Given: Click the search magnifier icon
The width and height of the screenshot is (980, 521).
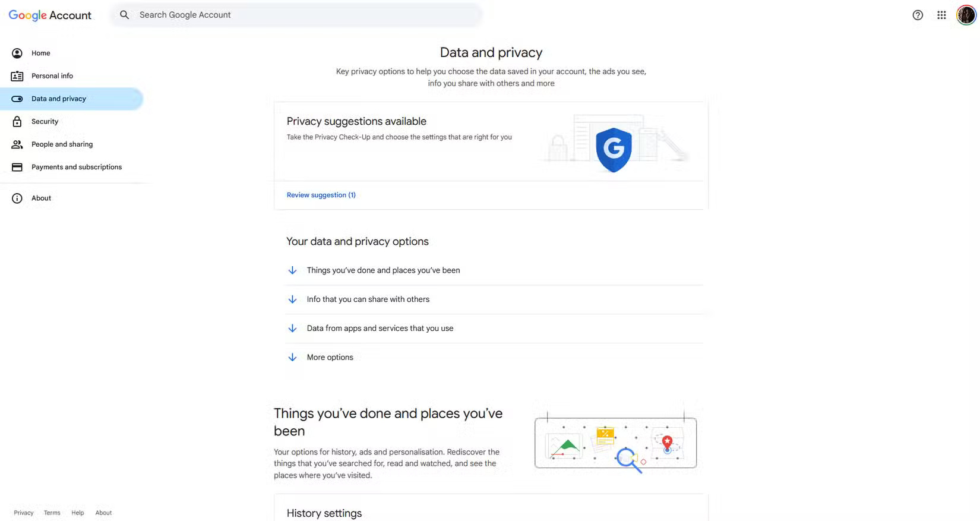Looking at the screenshot, I should [x=124, y=14].
